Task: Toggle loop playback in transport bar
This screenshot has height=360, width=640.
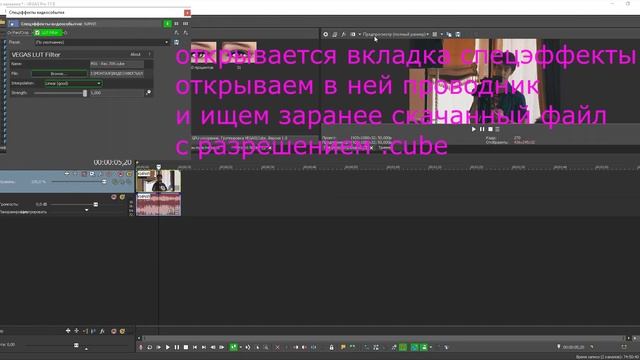Action: [x=149, y=347]
